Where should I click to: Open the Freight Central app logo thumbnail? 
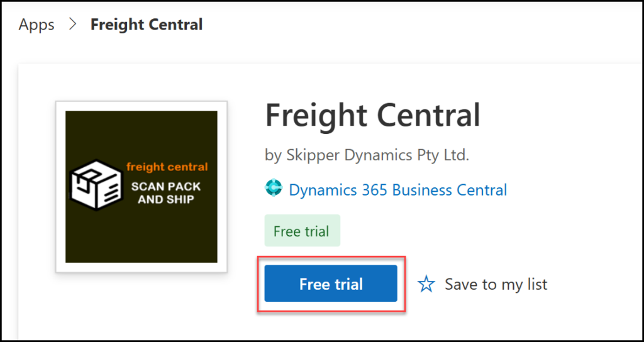[x=142, y=187]
